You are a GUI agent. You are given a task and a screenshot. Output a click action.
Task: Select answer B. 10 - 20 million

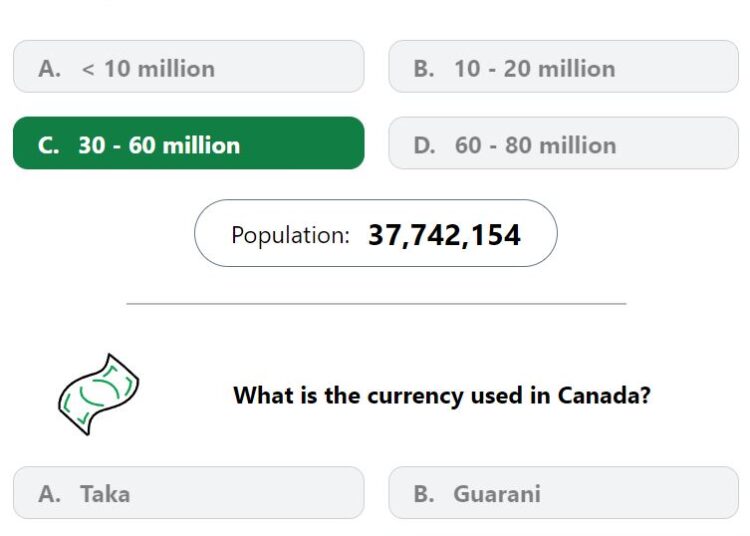(x=563, y=66)
